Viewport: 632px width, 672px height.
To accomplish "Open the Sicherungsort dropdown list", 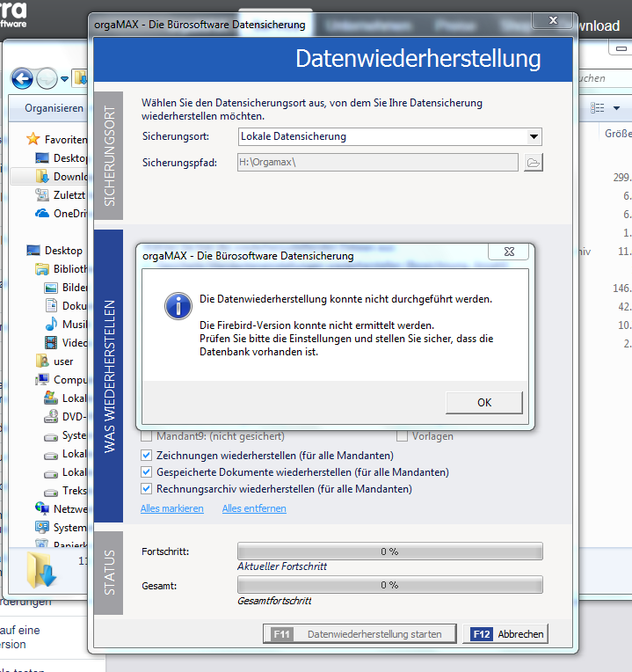I will coord(534,136).
